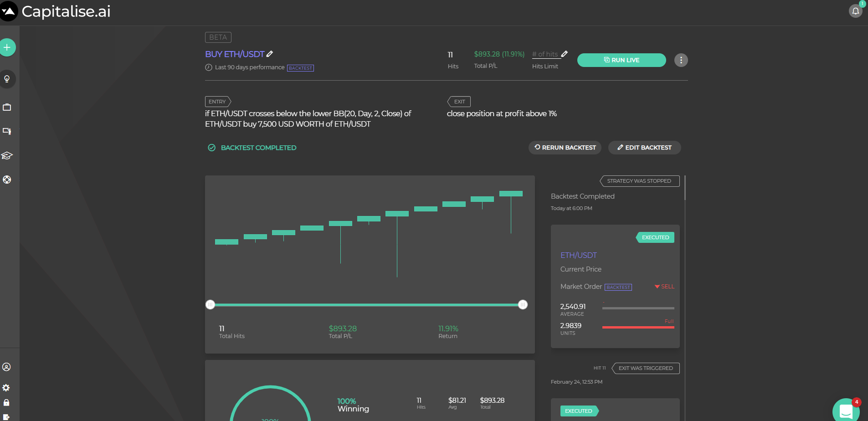Click RERUN BACKTEST
This screenshot has height=421, width=868.
[565, 147]
